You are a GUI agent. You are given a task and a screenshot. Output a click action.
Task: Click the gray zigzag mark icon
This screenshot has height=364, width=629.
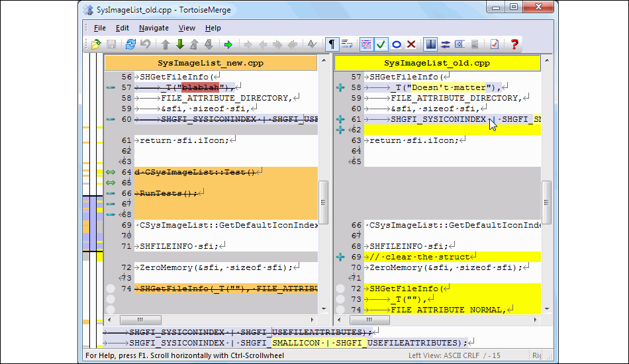[x=312, y=44]
